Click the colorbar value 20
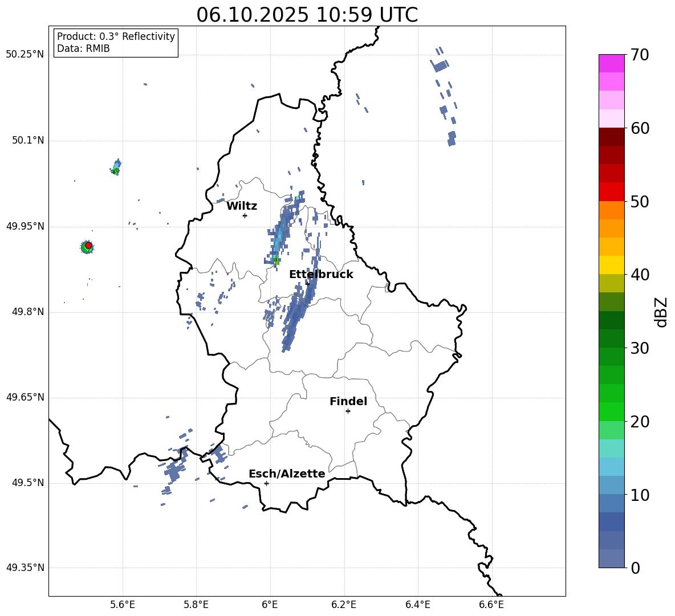Image resolution: width=675 pixels, height=616 pixels. pyautogui.click(x=640, y=422)
